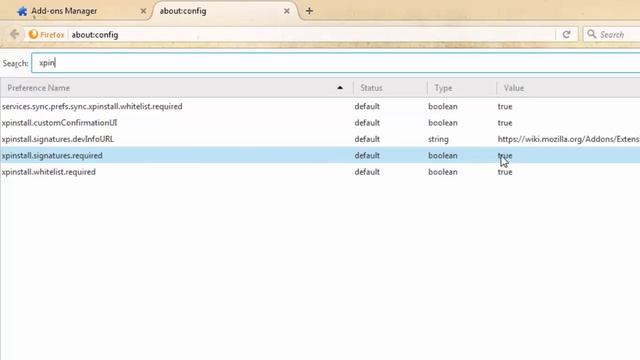Click the magnifier icon in the search box
640x360 pixels.
pos(591,34)
